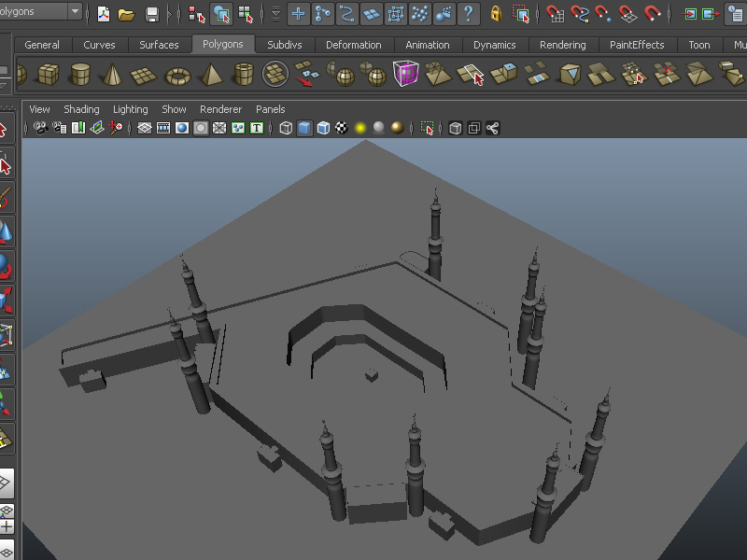Screen dimensions: 747x560
Task: Click the camera bookmarks icon
Action: (x=78, y=128)
